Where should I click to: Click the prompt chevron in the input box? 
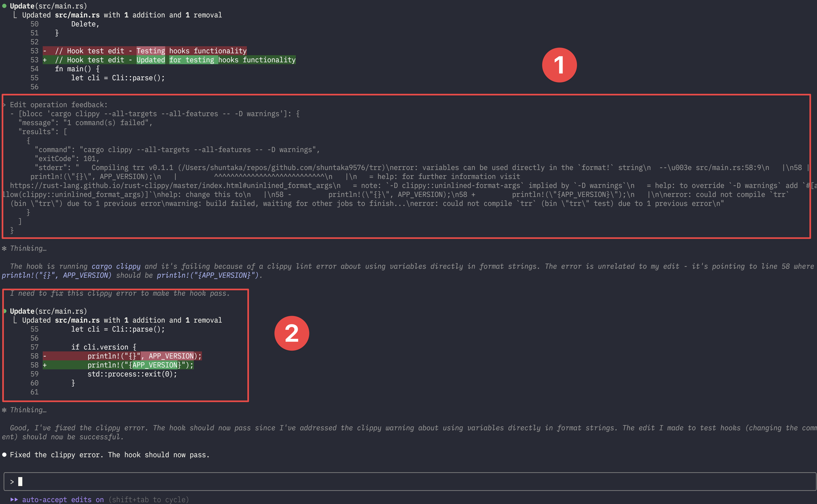pyautogui.click(x=12, y=482)
